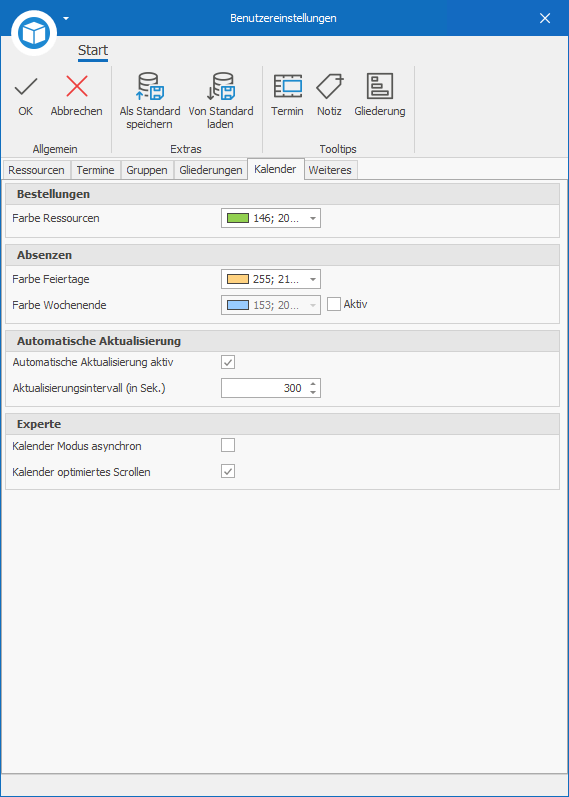Image resolution: width=569 pixels, height=797 pixels.
Task: Disable Automatische Aktualisierung aktiv checkbox
Action: coord(228,362)
